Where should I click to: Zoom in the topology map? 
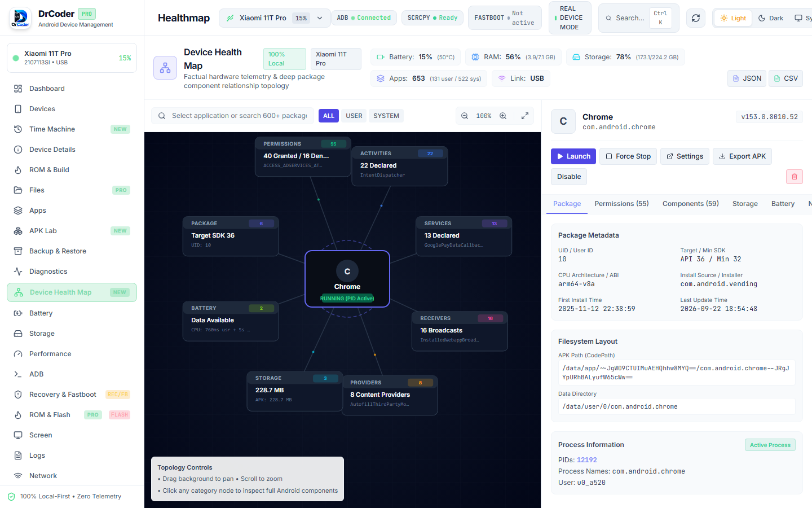[x=503, y=116]
